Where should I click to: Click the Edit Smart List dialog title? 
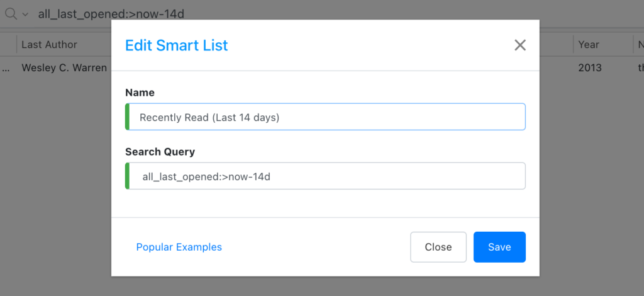coord(177,45)
